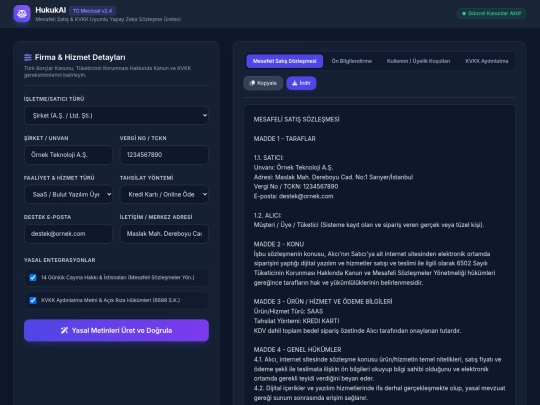Click the download icon in İndir button
The image size is (540, 405).
click(x=294, y=83)
